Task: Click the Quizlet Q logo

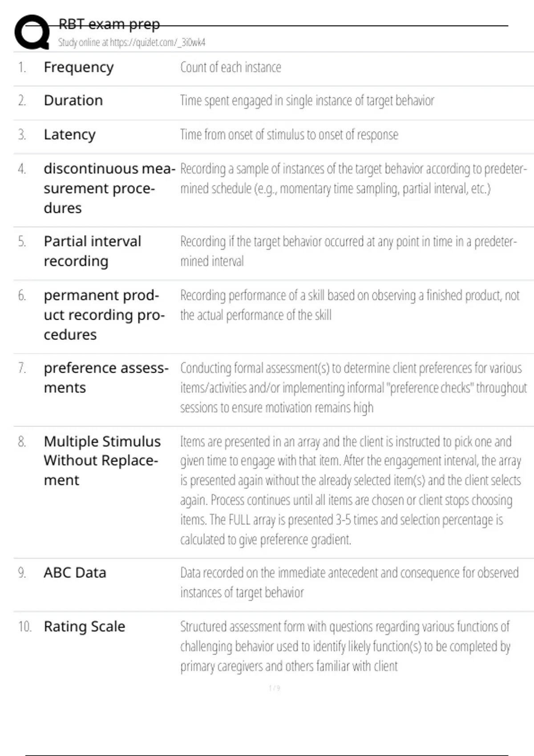Action: tap(32, 32)
